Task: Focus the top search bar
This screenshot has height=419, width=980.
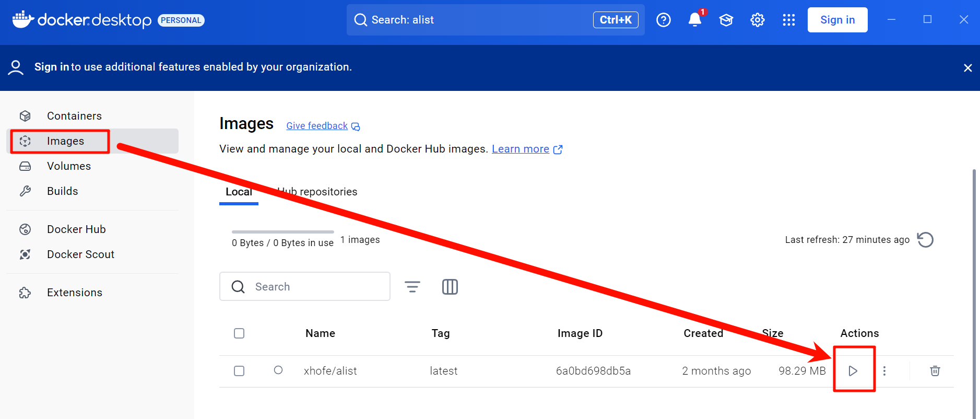Action: [495, 20]
